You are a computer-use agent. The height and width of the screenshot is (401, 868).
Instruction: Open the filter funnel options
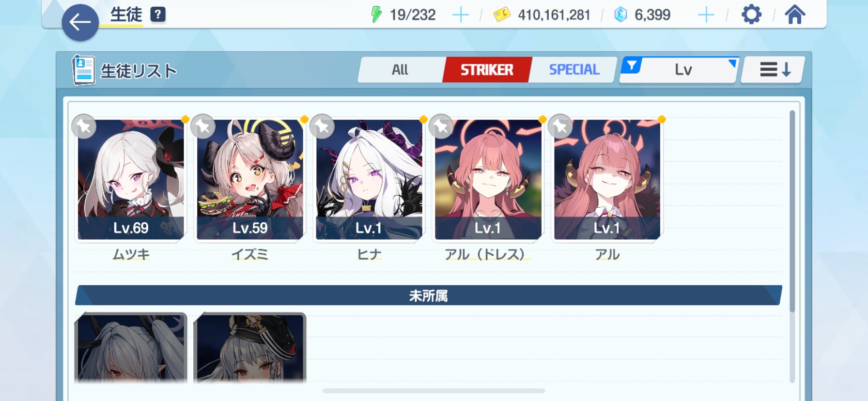(632, 65)
